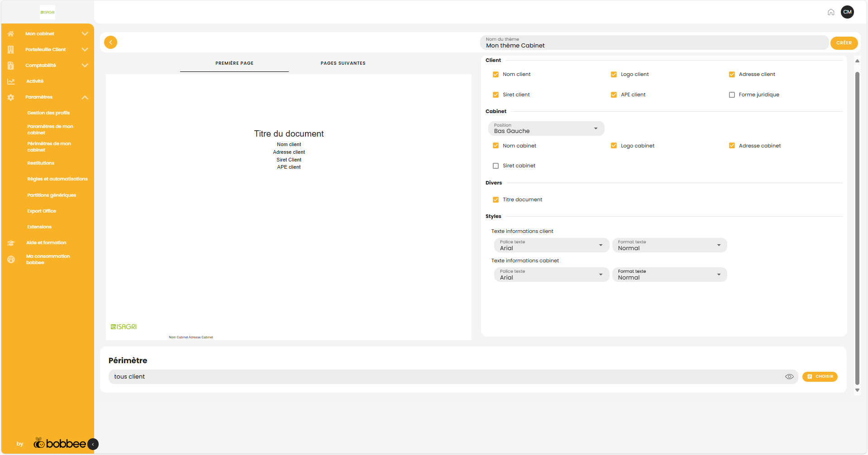This screenshot has height=455, width=868.
Task: Click the Nom Cabinet Adresse Cabinet footer text
Action: click(x=191, y=337)
